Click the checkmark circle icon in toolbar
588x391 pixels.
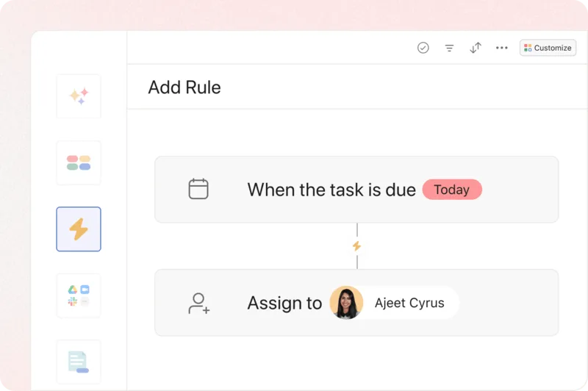click(x=423, y=48)
